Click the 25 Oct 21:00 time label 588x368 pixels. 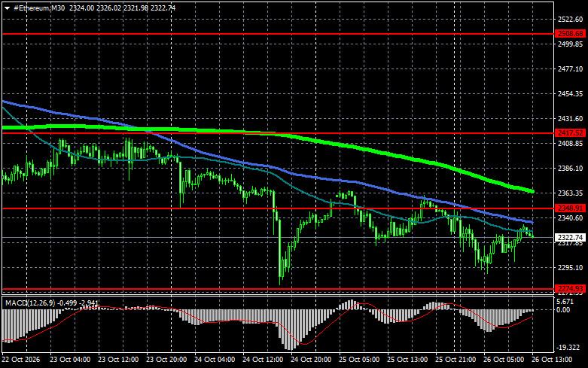455,360
